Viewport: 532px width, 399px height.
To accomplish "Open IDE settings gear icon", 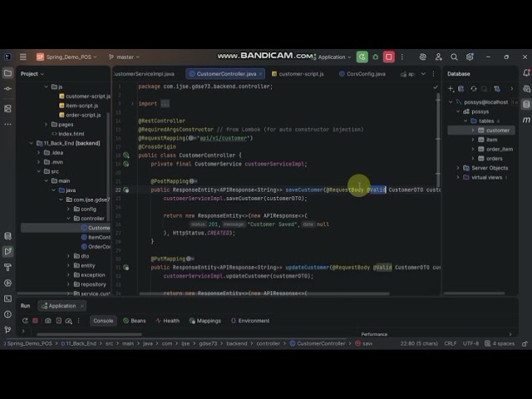I will point(470,57).
